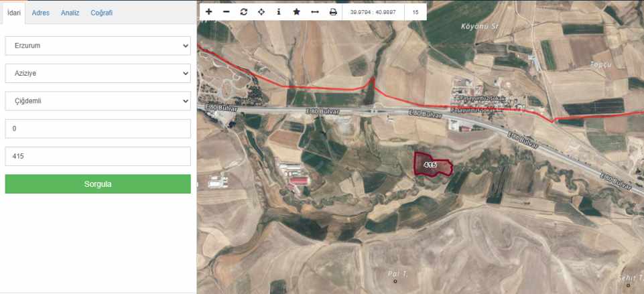Click the highlighted parcel 415 on map
This screenshot has width=644, height=294.
pos(432,165)
